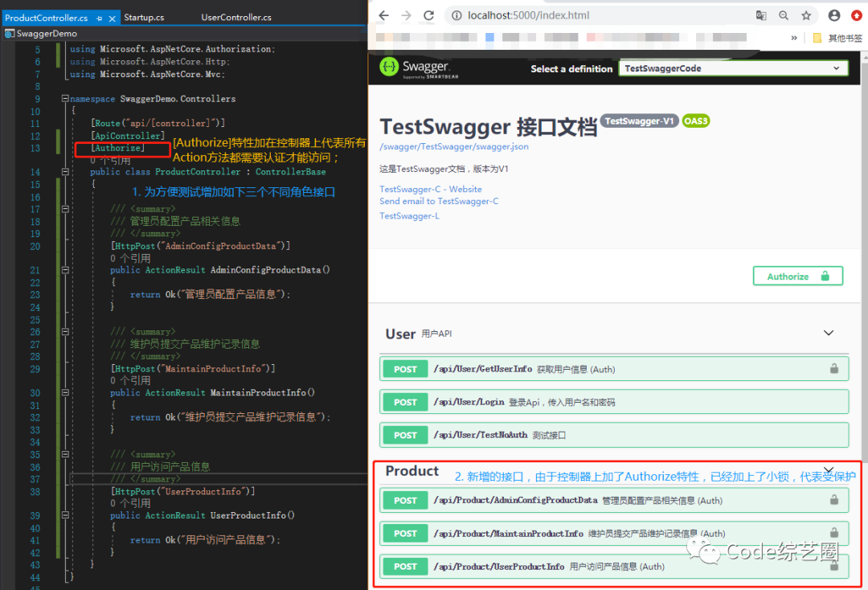
Task: Reload the localhost:5000 page
Action: (x=428, y=15)
